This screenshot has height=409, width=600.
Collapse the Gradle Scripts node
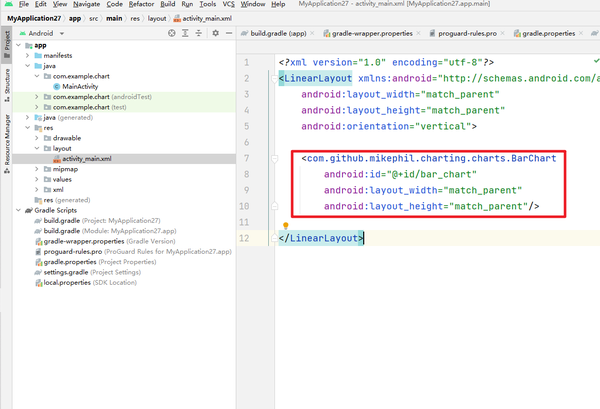click(x=18, y=210)
